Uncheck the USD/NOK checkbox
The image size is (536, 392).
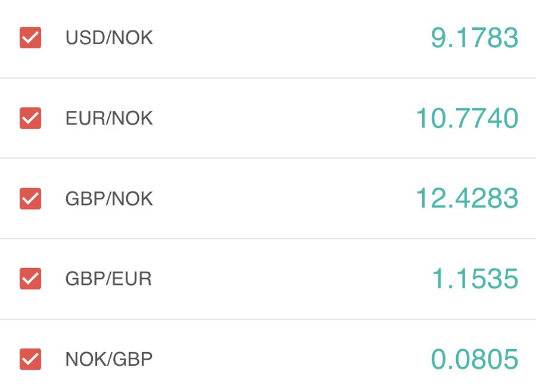point(30,38)
